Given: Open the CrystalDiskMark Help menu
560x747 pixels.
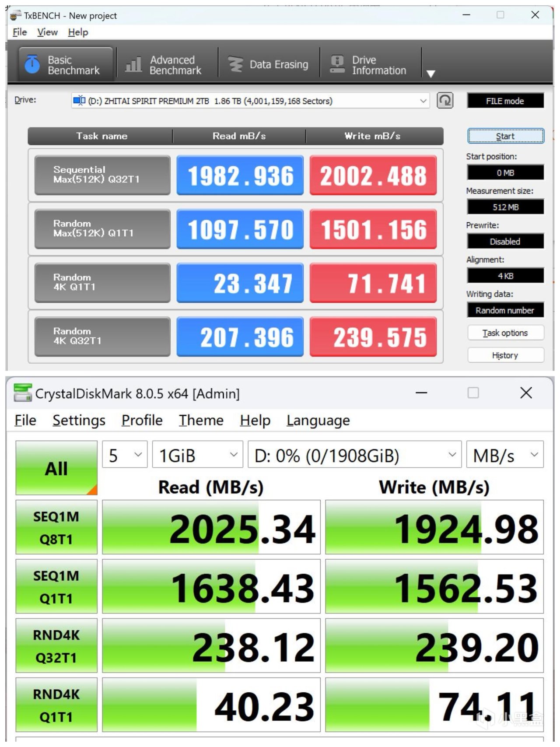Looking at the screenshot, I should pyautogui.click(x=255, y=420).
